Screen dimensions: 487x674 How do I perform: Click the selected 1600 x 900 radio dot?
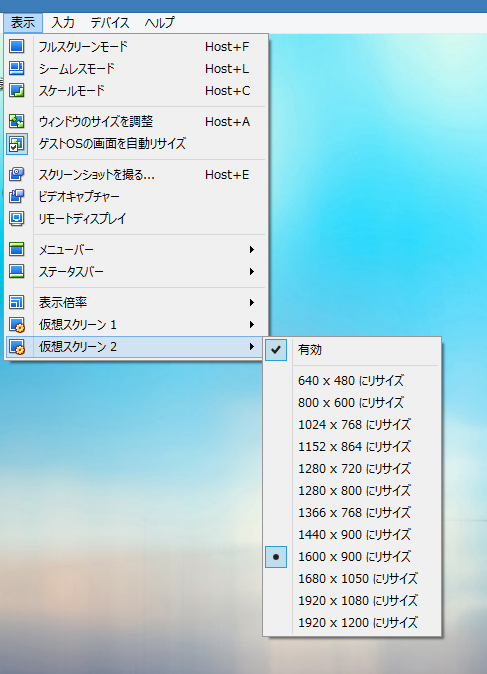[276, 557]
